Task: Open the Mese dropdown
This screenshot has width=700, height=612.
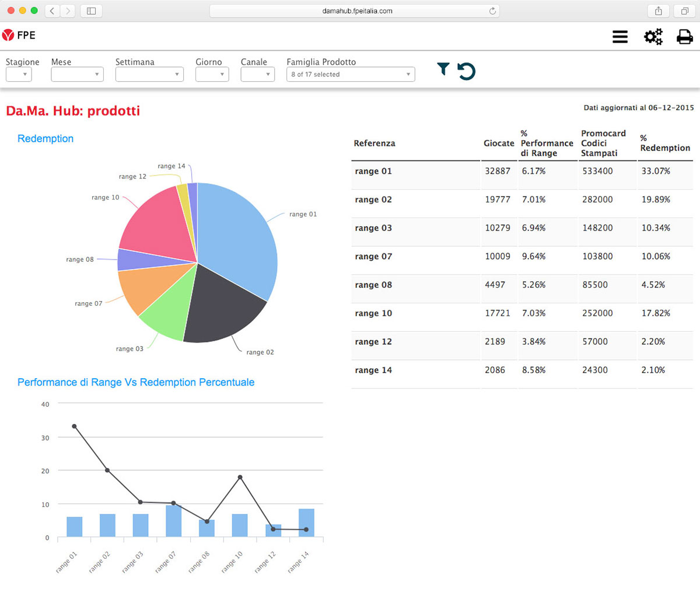Action: [x=77, y=75]
